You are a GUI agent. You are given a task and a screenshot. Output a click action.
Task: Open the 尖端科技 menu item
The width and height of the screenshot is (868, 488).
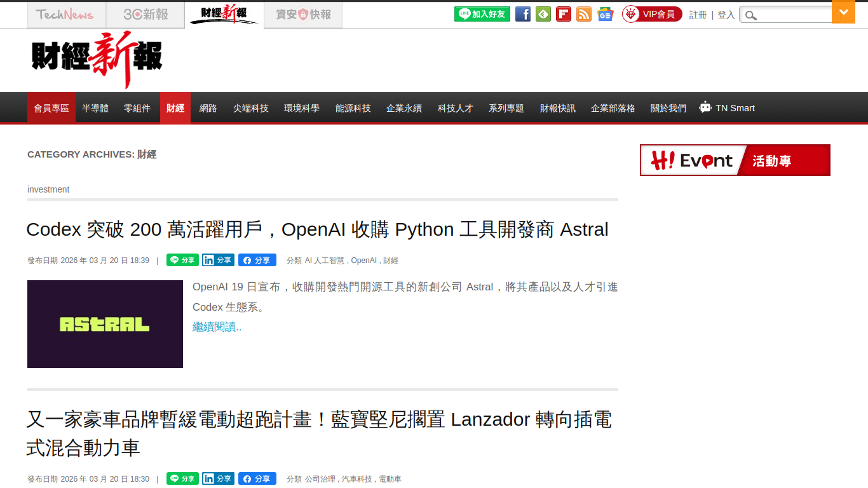251,108
